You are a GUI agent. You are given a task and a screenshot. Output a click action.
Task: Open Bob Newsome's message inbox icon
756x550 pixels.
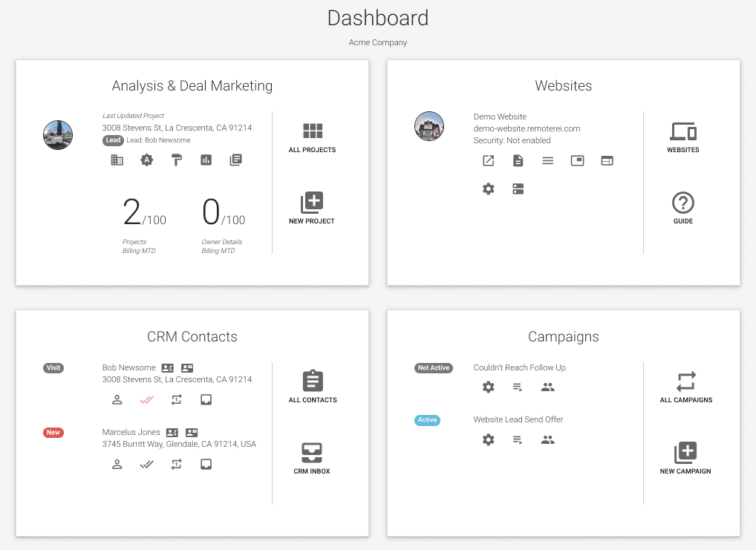tap(206, 399)
